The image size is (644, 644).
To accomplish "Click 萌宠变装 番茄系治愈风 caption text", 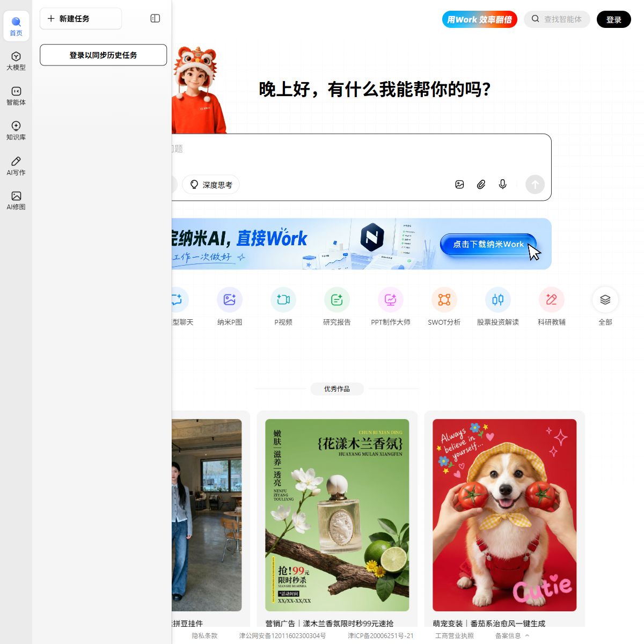I will tap(489, 623).
